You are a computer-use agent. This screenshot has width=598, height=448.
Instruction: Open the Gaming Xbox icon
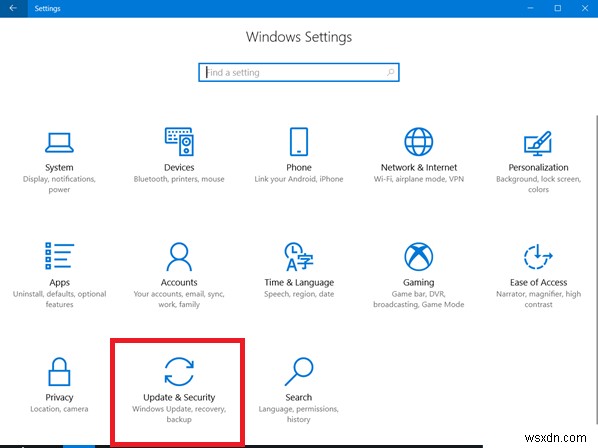(418, 257)
